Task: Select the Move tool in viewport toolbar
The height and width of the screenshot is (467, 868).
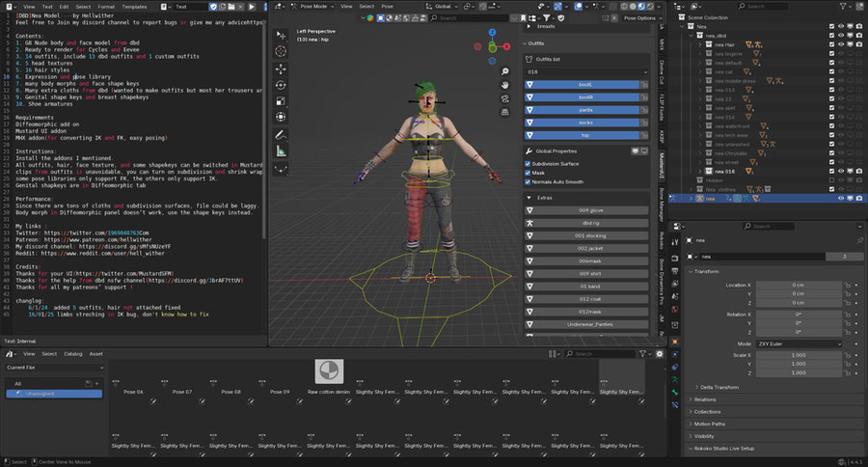Action: point(281,69)
